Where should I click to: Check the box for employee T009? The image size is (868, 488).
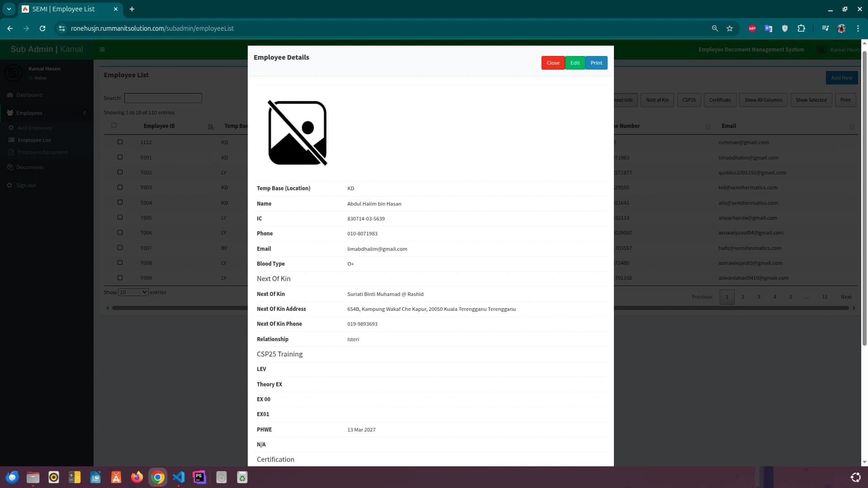pos(120,277)
